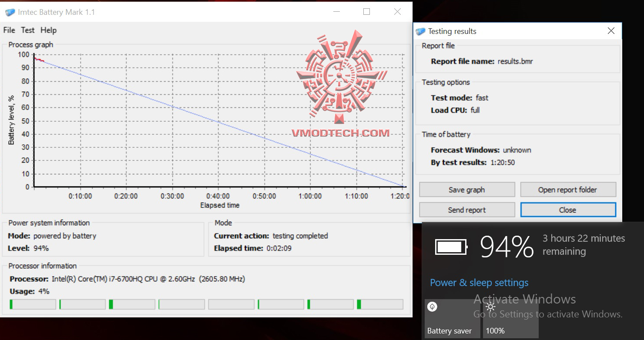
Task: Maximize the Imtec Battery Mark window
Action: pos(366,12)
